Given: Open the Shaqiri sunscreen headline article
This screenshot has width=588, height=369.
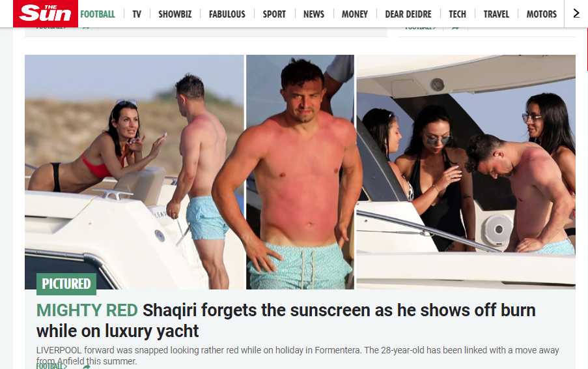Looking at the screenshot, I should pyautogui.click(x=286, y=321).
